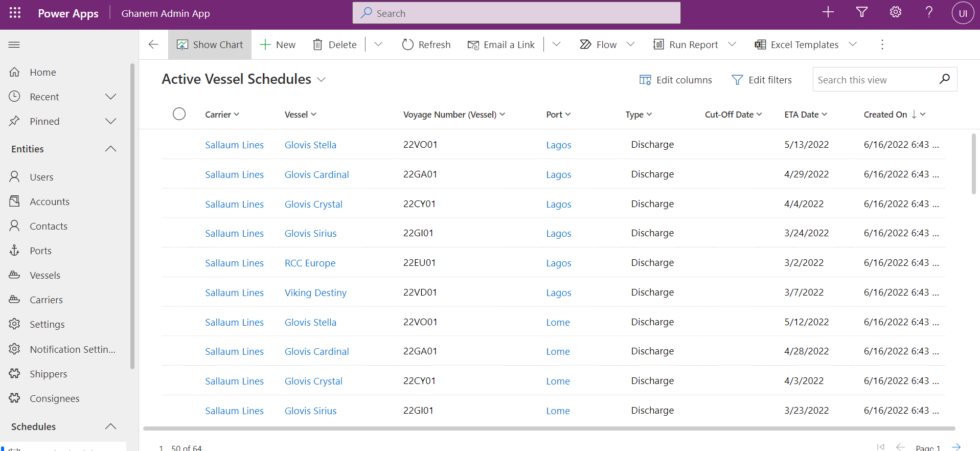Click the help question mark icon

(x=929, y=12)
